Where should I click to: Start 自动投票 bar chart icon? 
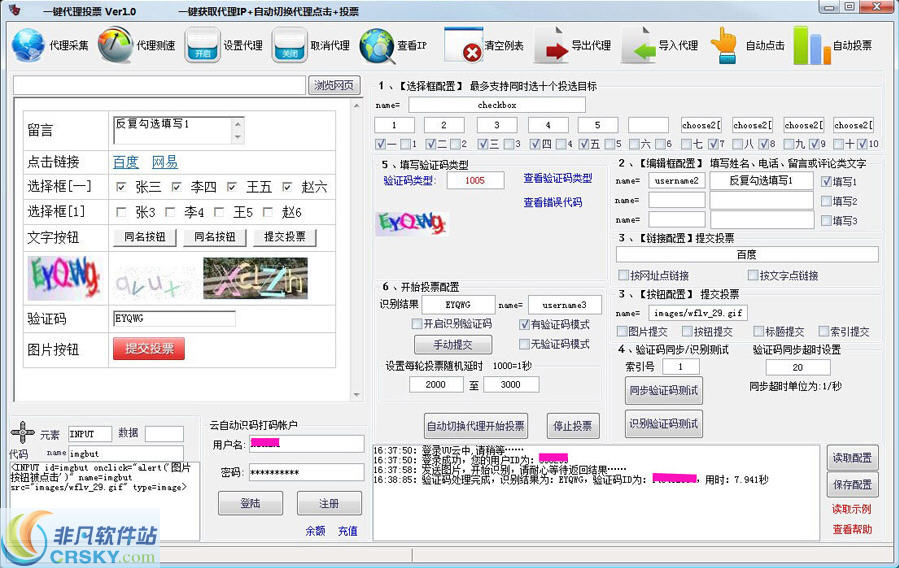coord(812,45)
